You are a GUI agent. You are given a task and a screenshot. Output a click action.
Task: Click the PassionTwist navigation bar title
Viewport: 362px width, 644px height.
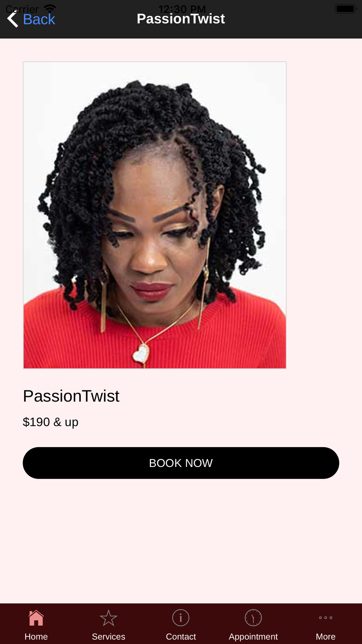(x=181, y=19)
